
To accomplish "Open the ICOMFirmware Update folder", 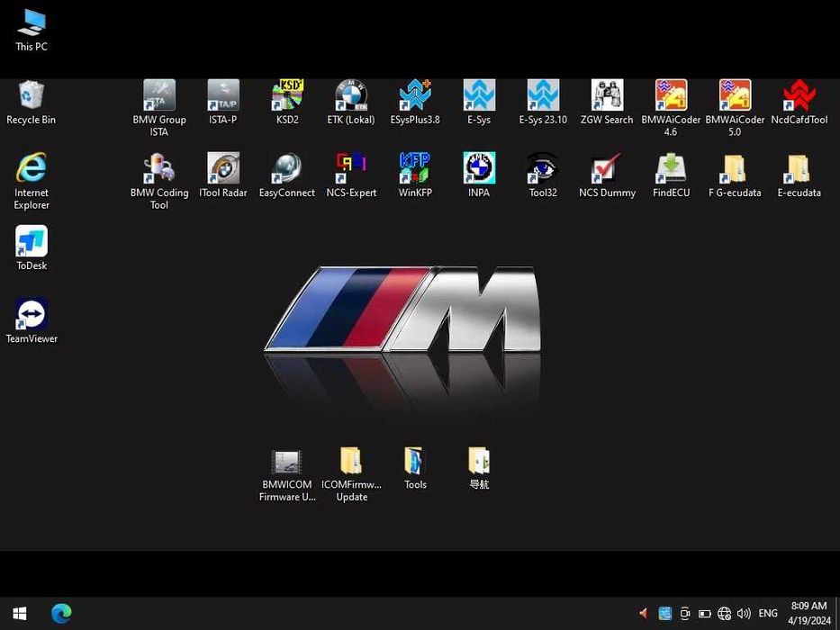I will tap(351, 461).
